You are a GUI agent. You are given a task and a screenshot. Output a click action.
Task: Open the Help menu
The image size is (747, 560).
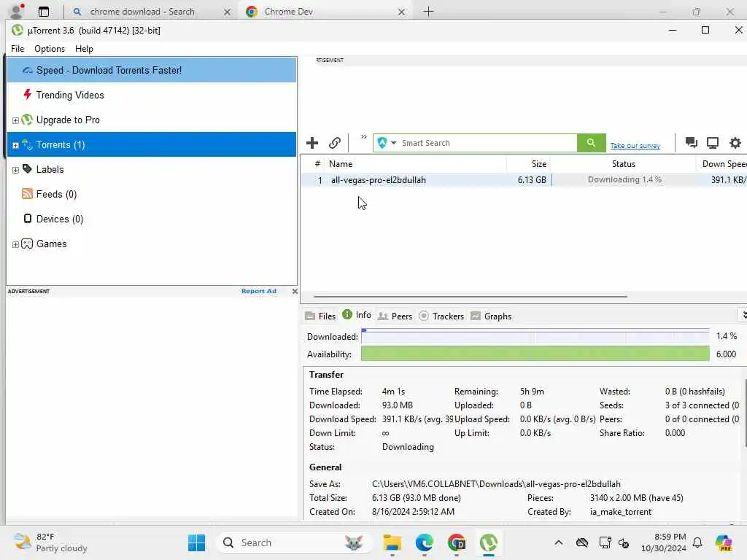tap(84, 49)
